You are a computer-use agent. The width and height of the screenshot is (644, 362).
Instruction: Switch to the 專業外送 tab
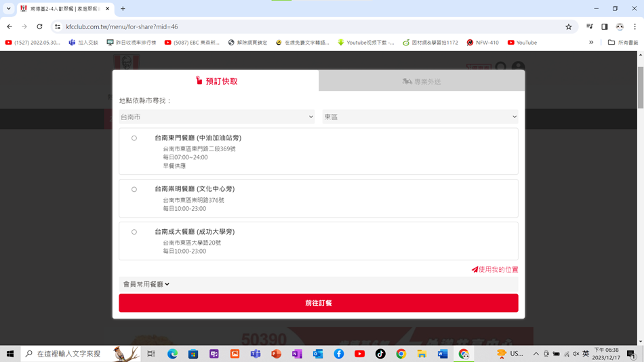[422, 82]
